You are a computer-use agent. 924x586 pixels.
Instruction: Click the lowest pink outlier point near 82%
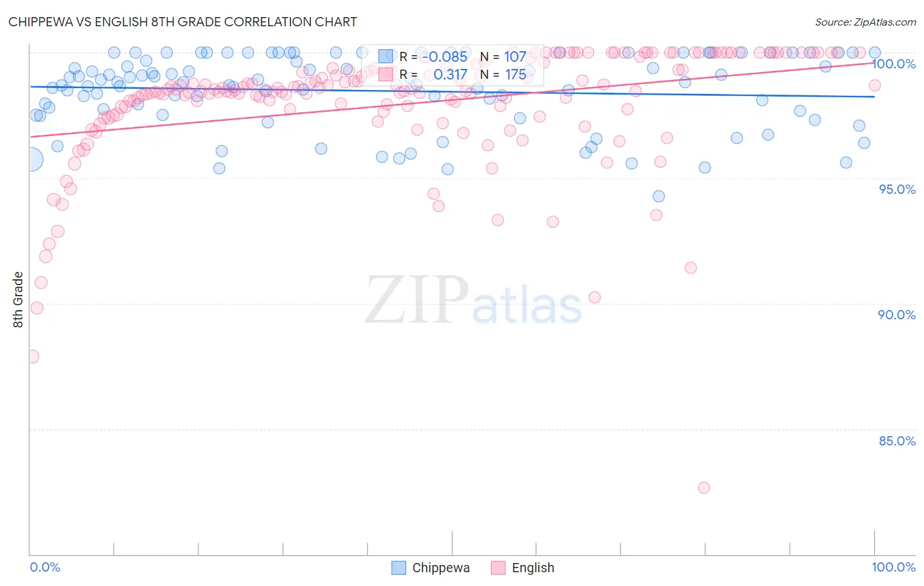[704, 487]
